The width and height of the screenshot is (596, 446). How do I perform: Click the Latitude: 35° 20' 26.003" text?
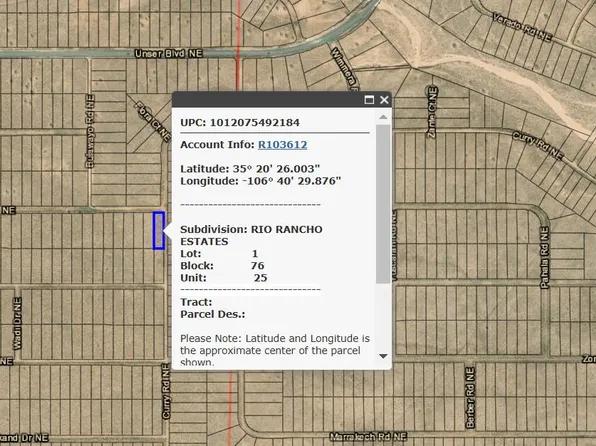pyautogui.click(x=250, y=169)
